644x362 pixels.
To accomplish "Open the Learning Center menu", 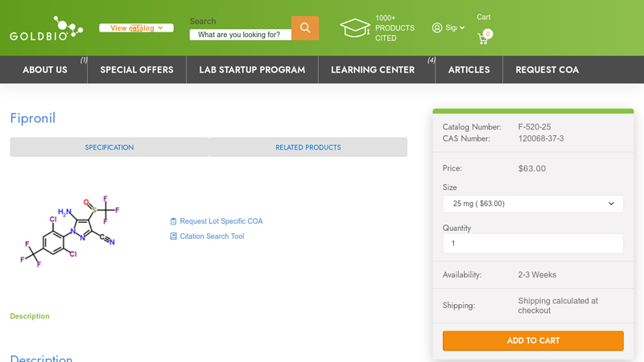I will click(x=373, y=70).
